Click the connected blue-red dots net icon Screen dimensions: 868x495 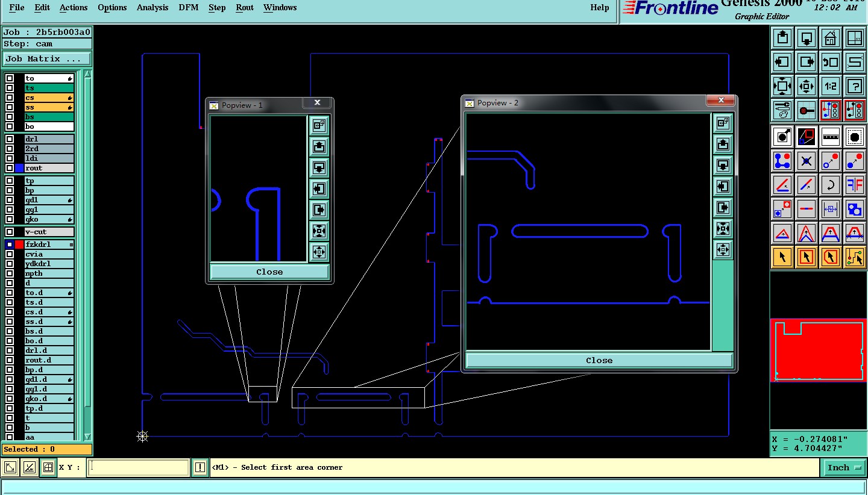pos(782,161)
